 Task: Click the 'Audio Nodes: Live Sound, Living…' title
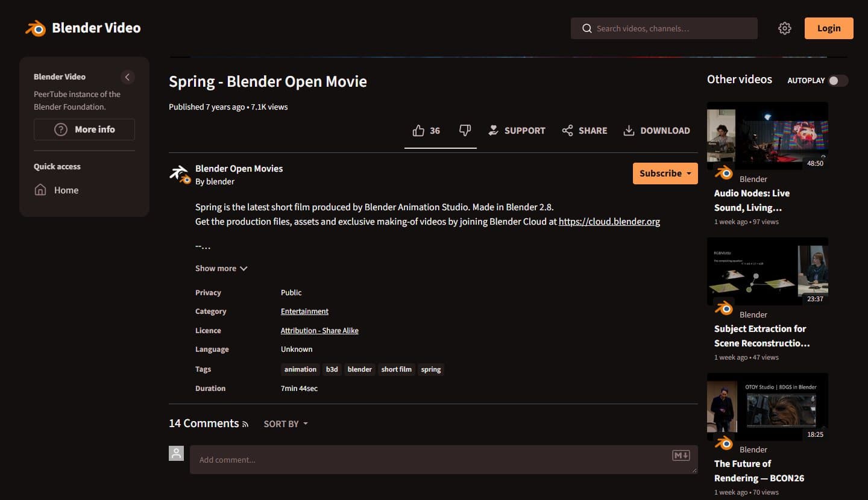tap(752, 201)
